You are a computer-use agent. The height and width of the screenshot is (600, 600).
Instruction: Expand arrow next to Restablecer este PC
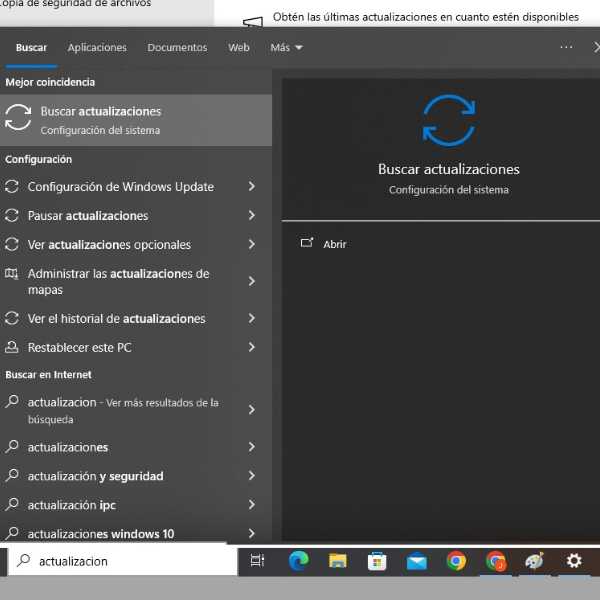tap(251, 348)
